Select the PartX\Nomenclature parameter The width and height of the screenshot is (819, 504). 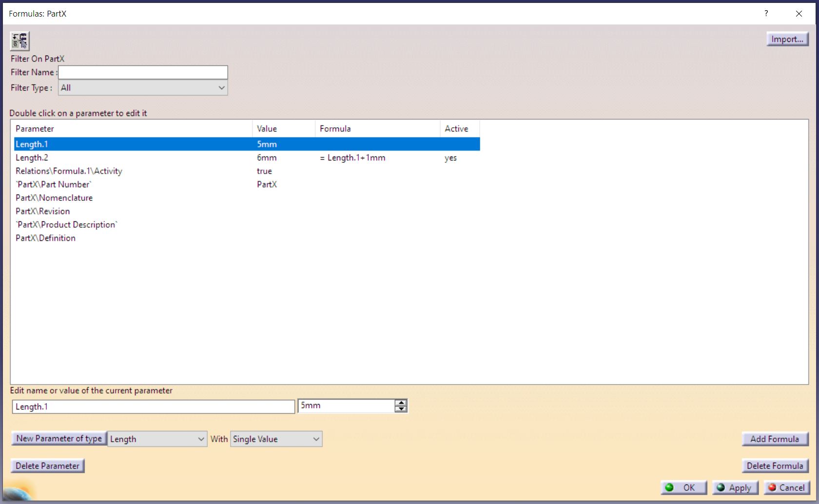(54, 198)
